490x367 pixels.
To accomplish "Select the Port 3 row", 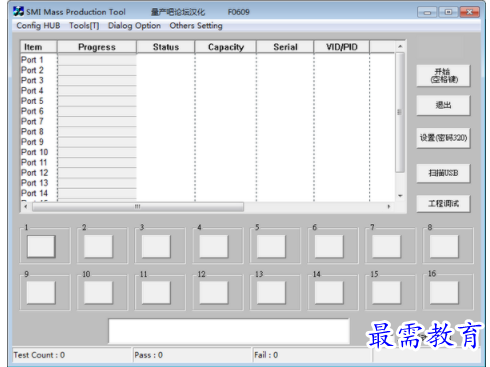I will click(208, 80).
